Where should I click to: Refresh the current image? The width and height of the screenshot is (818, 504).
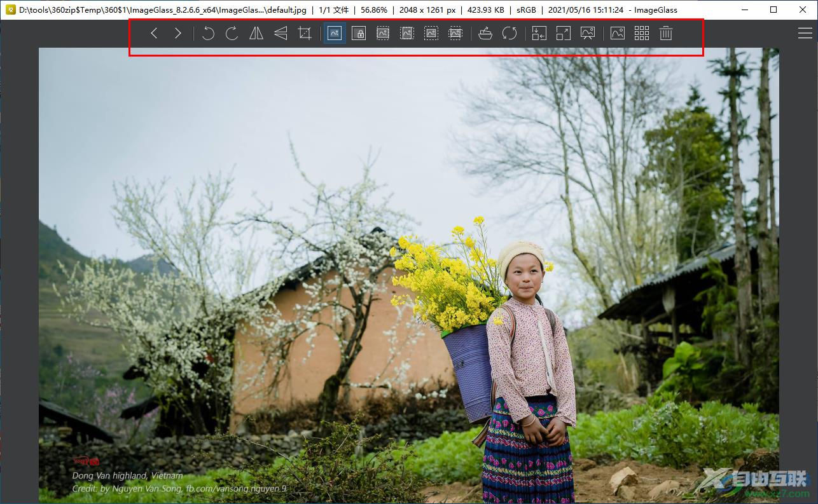tap(510, 34)
